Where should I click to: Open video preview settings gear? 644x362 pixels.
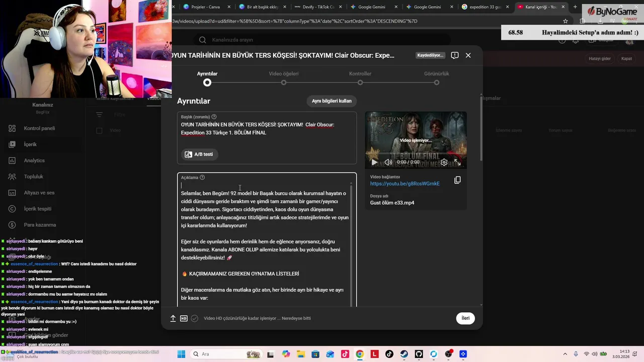click(x=444, y=162)
